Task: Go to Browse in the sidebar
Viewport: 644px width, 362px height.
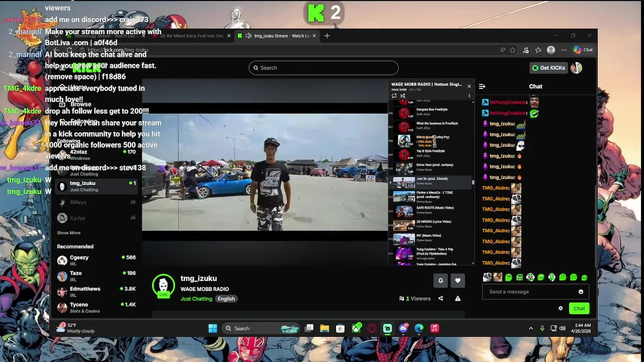Action: 80,104
